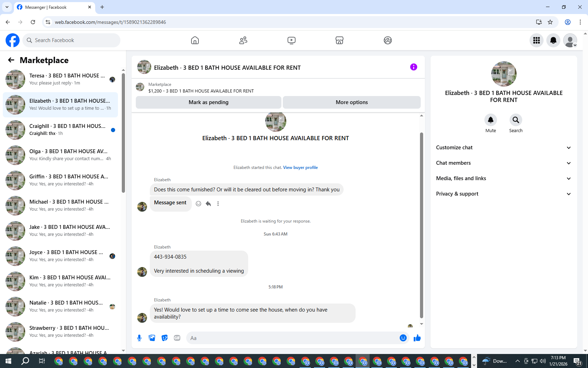Open the volume control in system tray

[x=543, y=361]
